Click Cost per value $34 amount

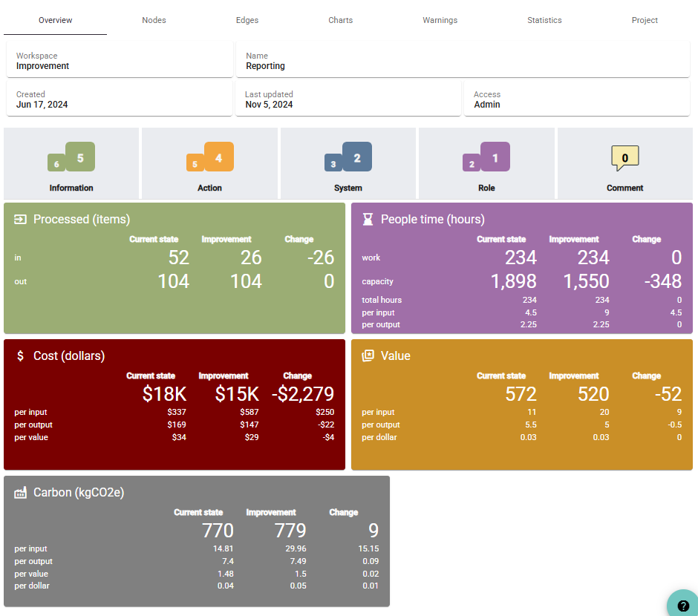pos(179,437)
